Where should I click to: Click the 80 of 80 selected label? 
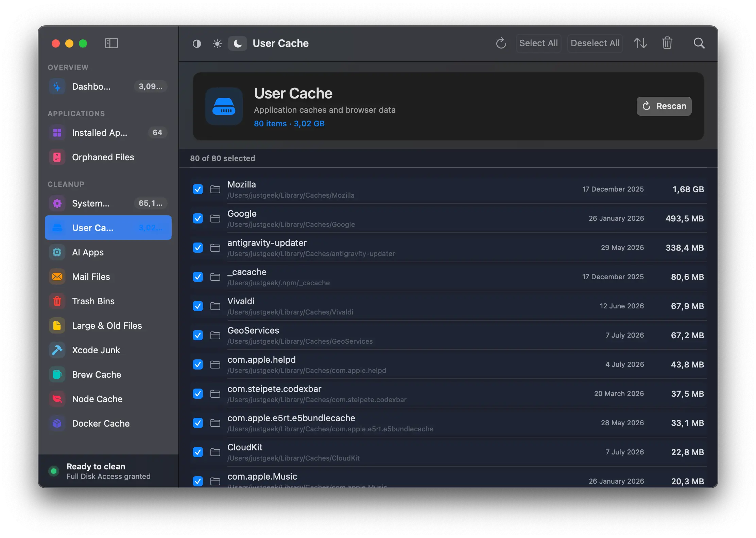pyautogui.click(x=223, y=158)
